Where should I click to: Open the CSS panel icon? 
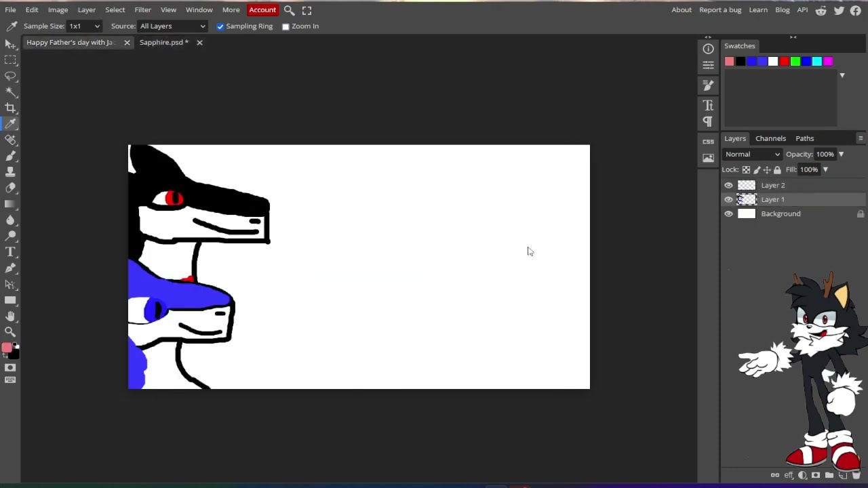click(708, 142)
